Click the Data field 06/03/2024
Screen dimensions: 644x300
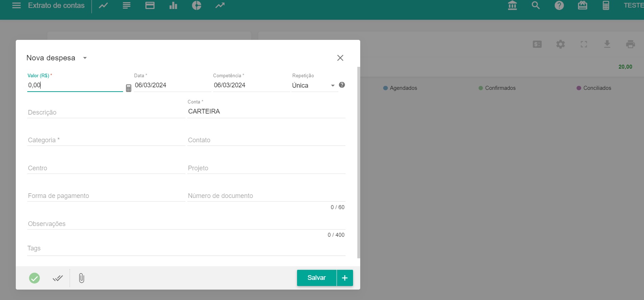pyautogui.click(x=172, y=85)
